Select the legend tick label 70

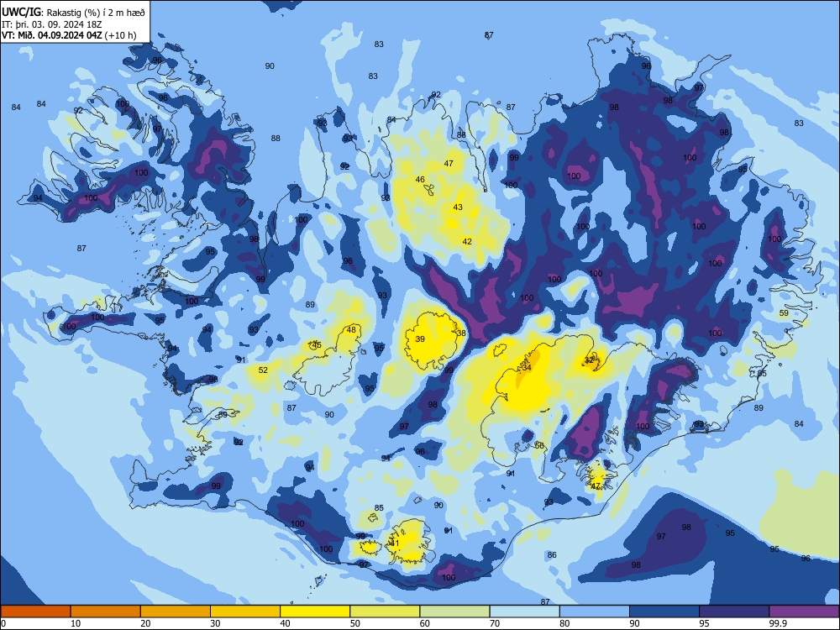pos(495,623)
